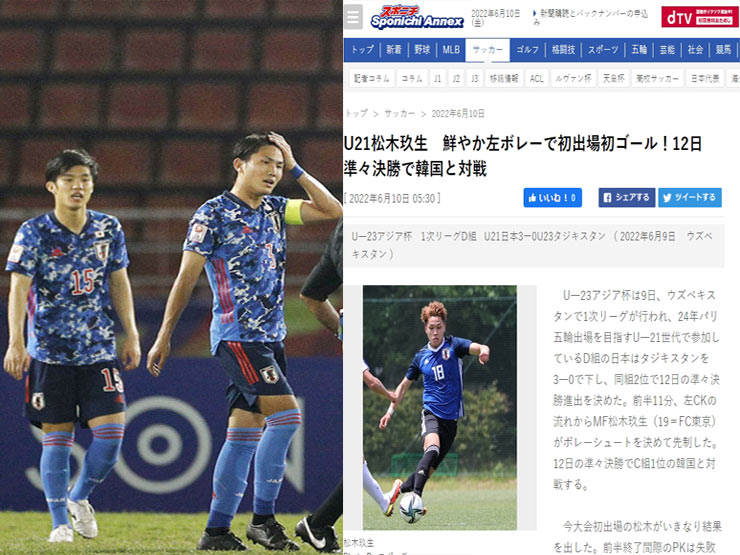This screenshot has height=555, width=740.
Task: Click the Sponichi Annex logo
Action: coord(416,17)
